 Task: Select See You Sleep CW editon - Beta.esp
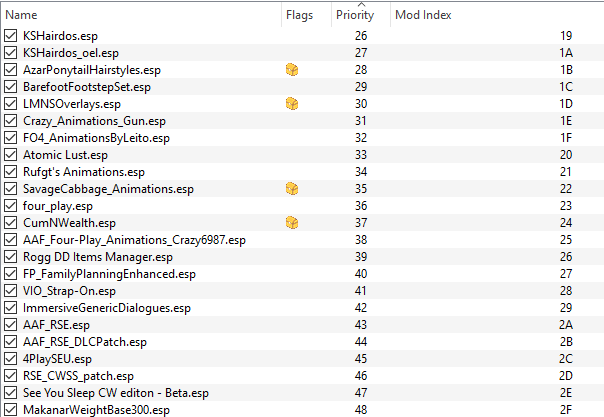click(x=116, y=393)
